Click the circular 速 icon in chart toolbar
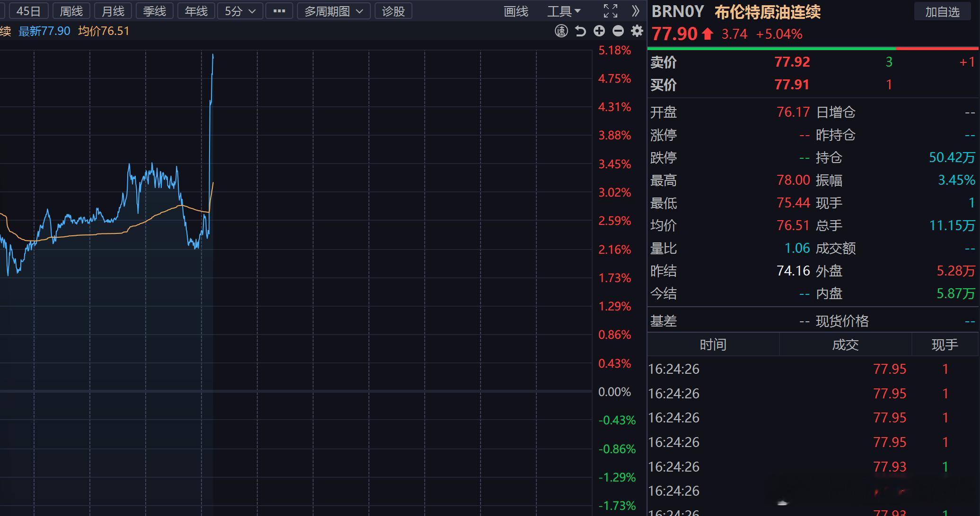This screenshot has width=980, height=516. pos(561,31)
